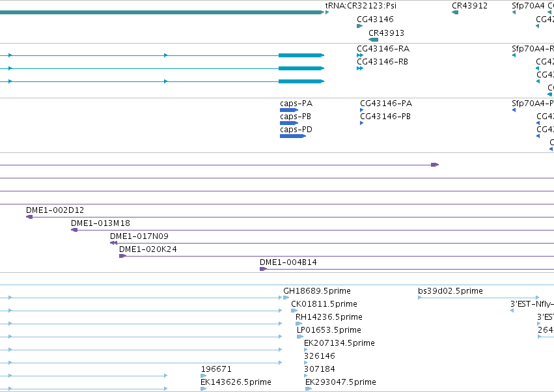The width and height of the screenshot is (554, 392).
Task: Click the CG43146-PA protein label
Action: 386,104
